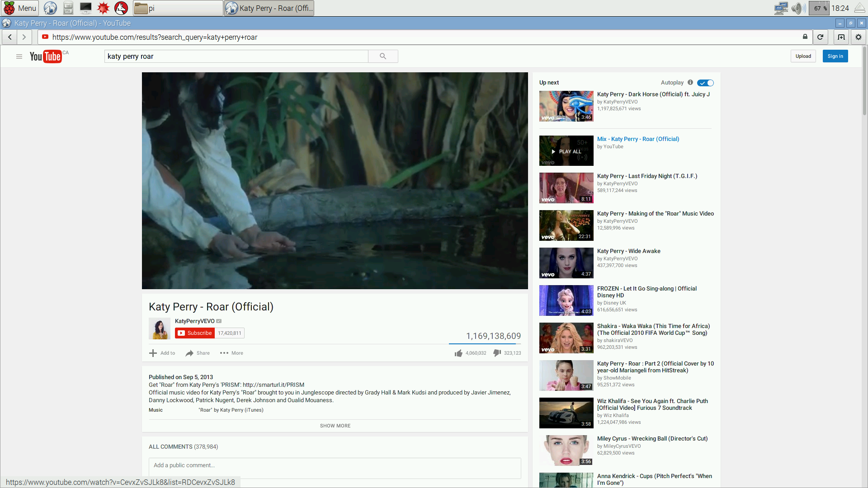Click the 17,420,811 subscriber count

(x=230, y=333)
